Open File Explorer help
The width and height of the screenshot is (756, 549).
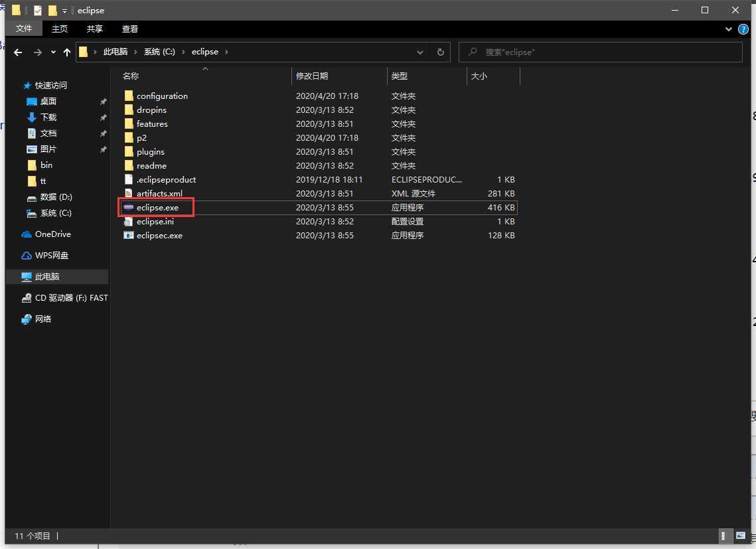coord(743,29)
